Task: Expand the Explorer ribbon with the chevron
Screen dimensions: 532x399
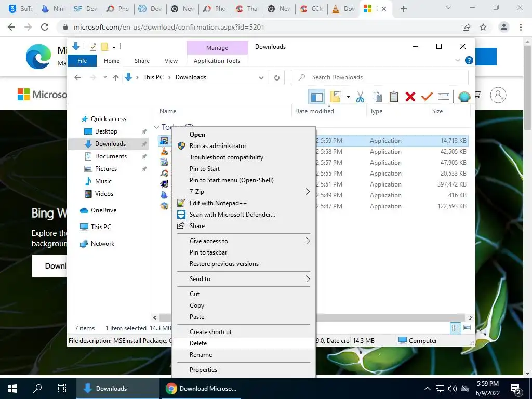Action: click(x=457, y=60)
